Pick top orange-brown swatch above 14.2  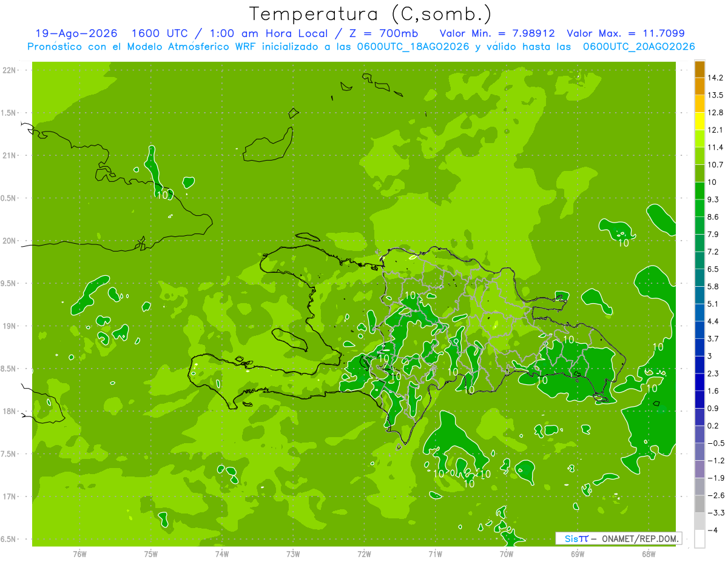pyautogui.click(x=699, y=69)
